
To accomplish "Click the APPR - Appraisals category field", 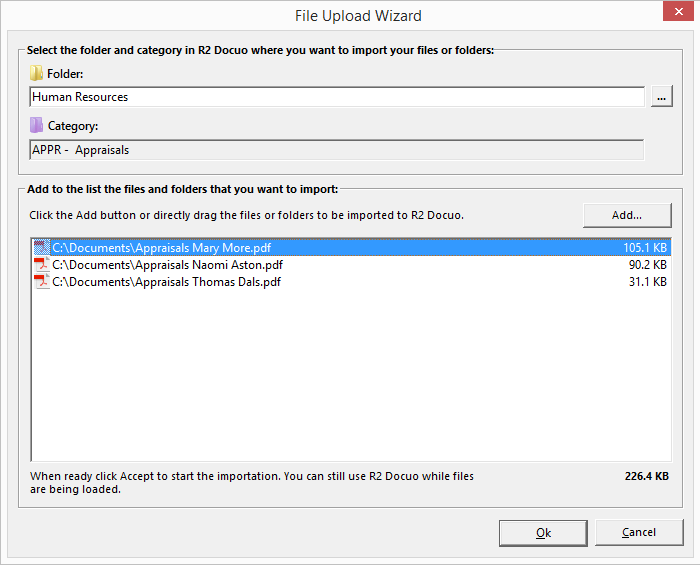I will 337,150.
